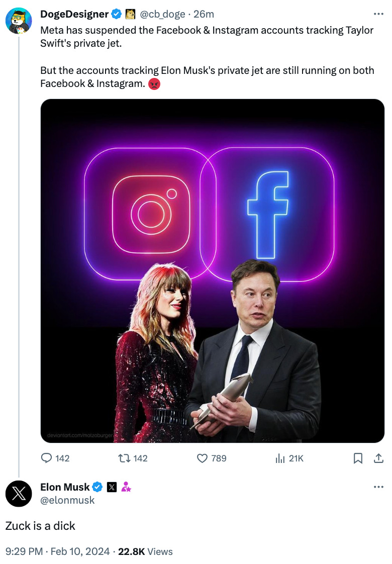Click DogeDesigner's blue verified checkmark

pos(116,14)
